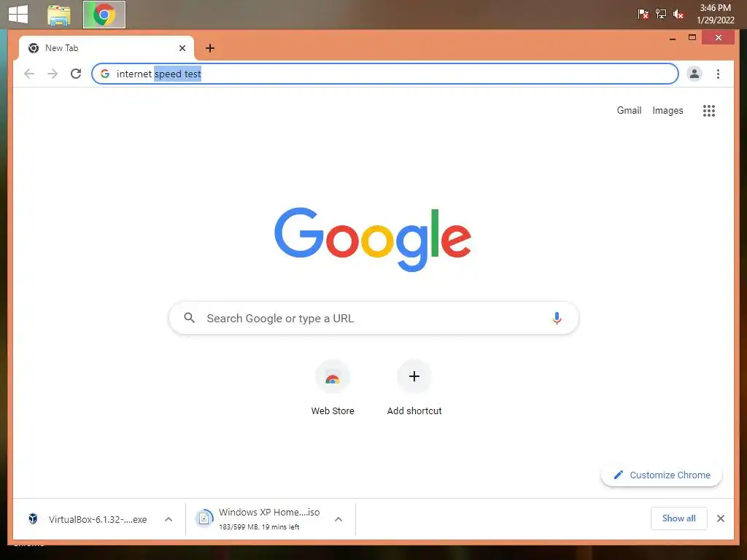Open the network status tray icon
The width and height of the screenshot is (747, 560).
pos(661,14)
